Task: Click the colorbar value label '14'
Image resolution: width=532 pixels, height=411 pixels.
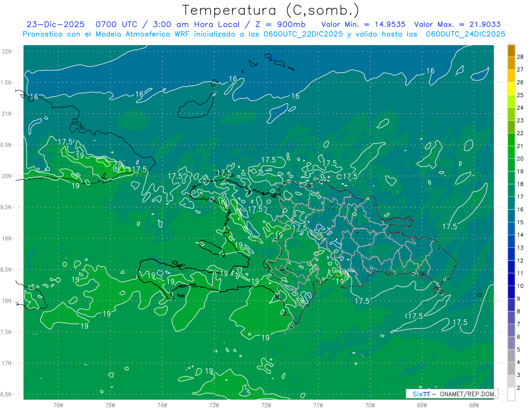Action: pyautogui.click(x=520, y=235)
